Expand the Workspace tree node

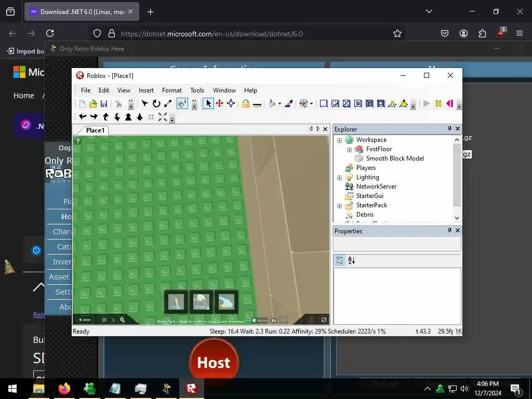pyautogui.click(x=339, y=140)
